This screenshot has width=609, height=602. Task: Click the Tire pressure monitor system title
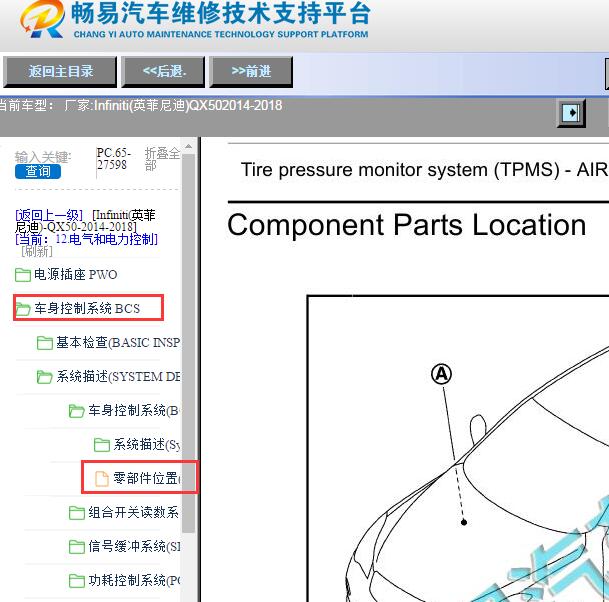coord(425,170)
